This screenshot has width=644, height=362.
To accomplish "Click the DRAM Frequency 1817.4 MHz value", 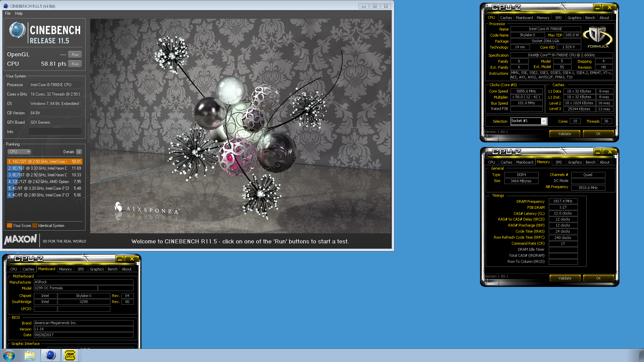I will coord(563,201).
